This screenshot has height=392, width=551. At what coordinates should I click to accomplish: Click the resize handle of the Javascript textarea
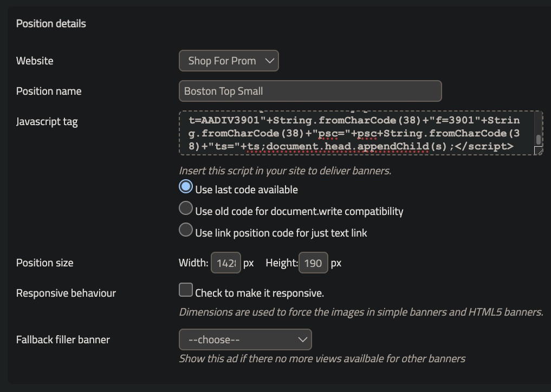point(538,151)
